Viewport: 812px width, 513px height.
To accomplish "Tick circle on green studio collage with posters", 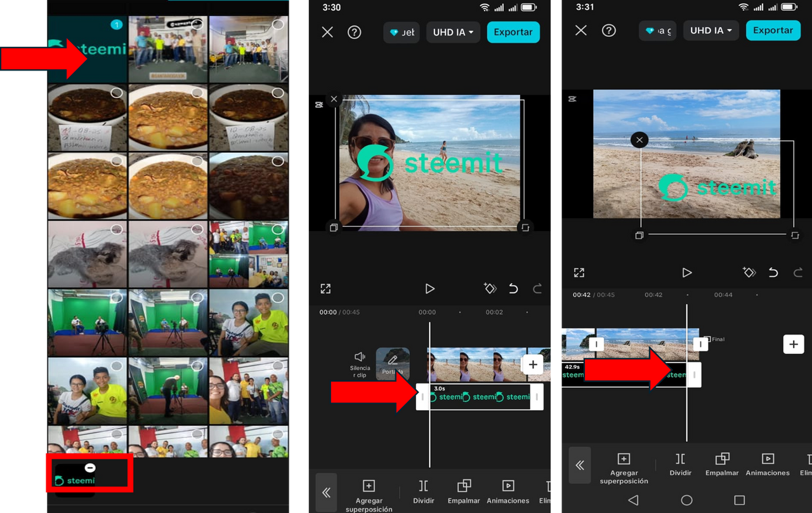I will pos(278,229).
